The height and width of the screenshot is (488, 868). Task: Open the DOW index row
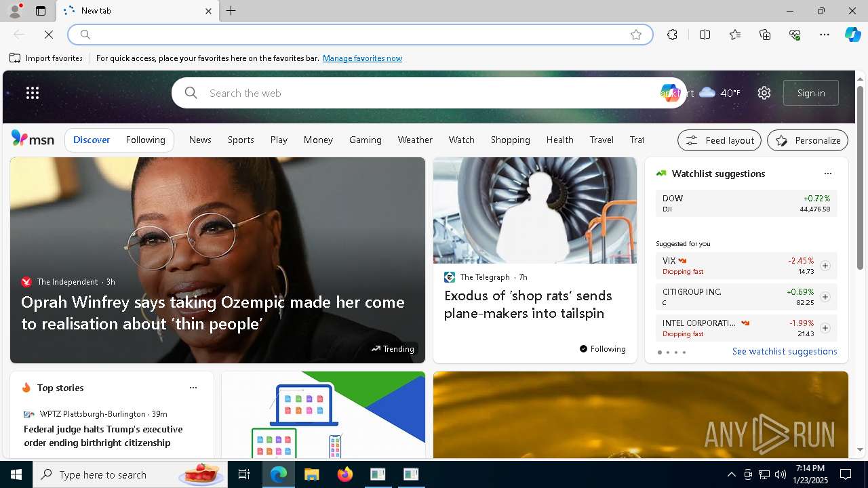pyautogui.click(x=747, y=203)
